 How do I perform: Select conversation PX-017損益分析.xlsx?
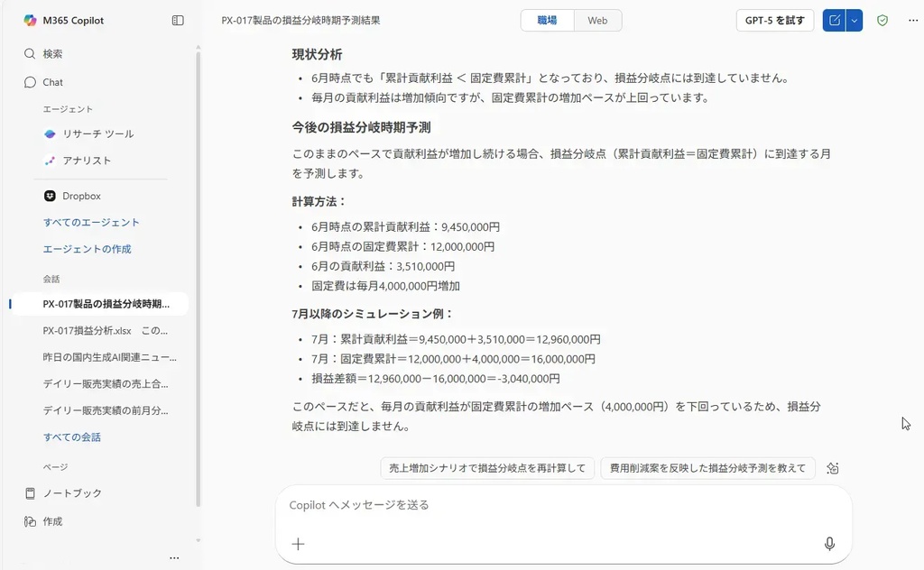click(105, 330)
